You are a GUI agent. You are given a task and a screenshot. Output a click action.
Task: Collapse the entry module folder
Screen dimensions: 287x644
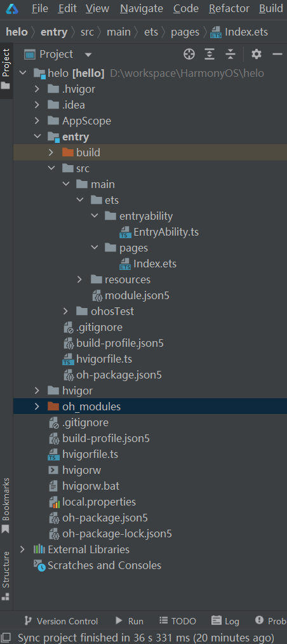tap(37, 137)
